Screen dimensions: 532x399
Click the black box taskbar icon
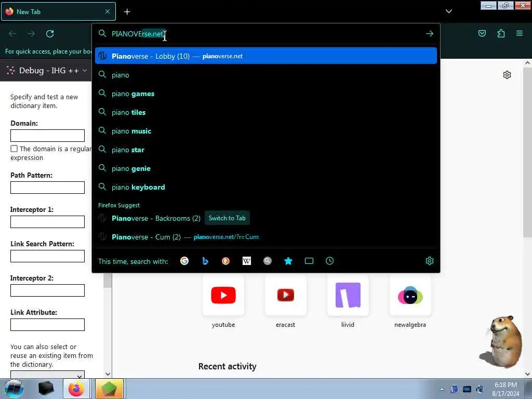tap(46, 389)
